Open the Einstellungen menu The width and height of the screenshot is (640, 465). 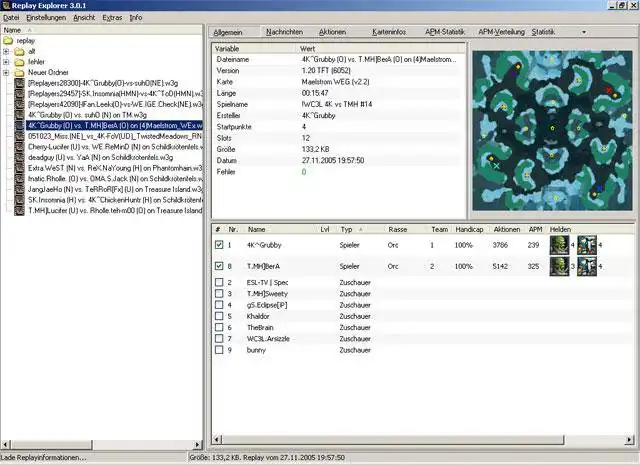tap(46, 18)
